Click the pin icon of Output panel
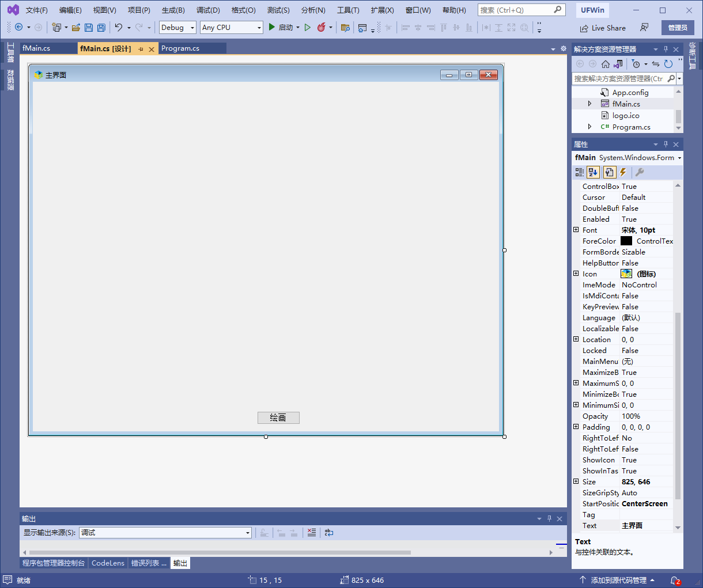The height and width of the screenshot is (588, 703). [549, 519]
